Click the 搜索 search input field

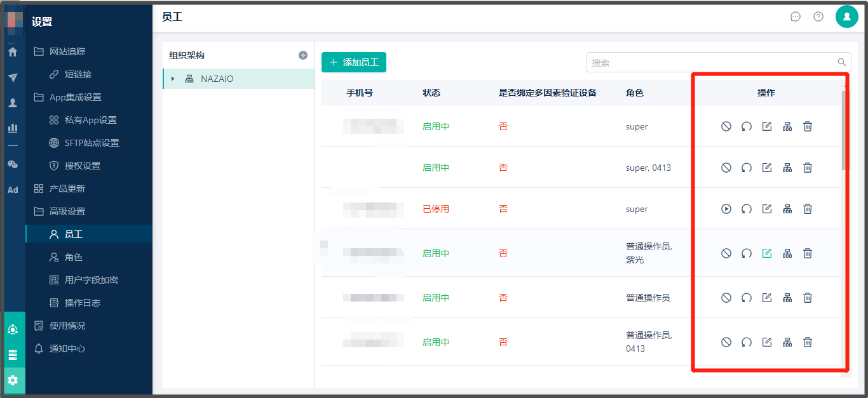[712, 63]
